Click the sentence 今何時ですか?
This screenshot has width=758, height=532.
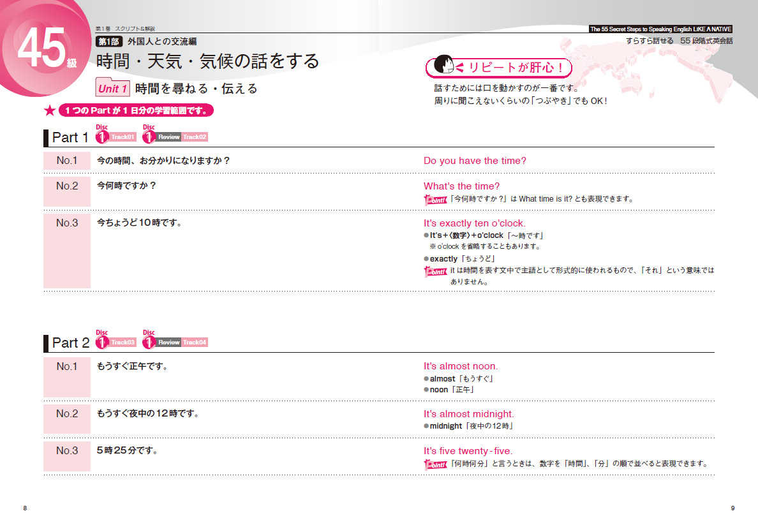pyautogui.click(x=127, y=186)
